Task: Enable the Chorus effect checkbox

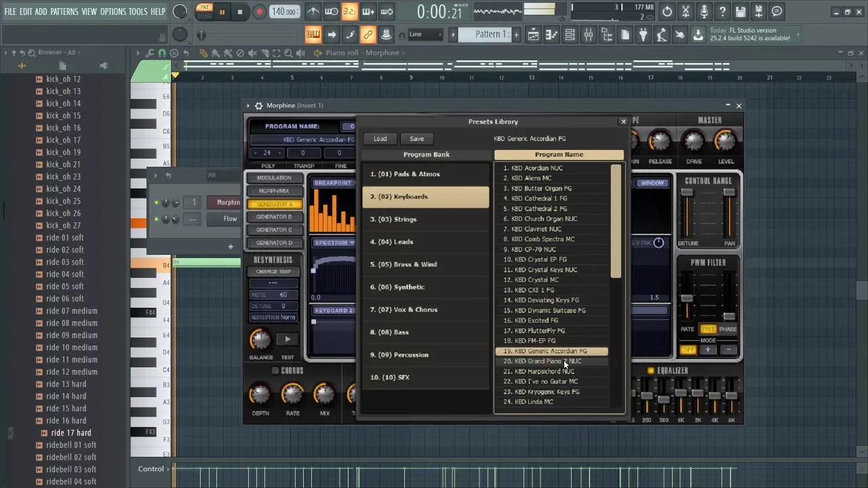Action: click(x=275, y=371)
